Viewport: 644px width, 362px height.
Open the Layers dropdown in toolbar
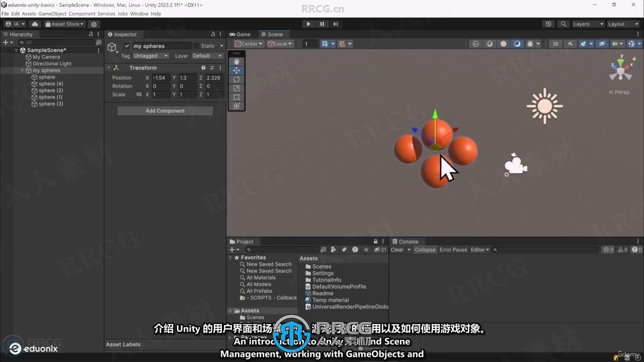pyautogui.click(x=588, y=24)
